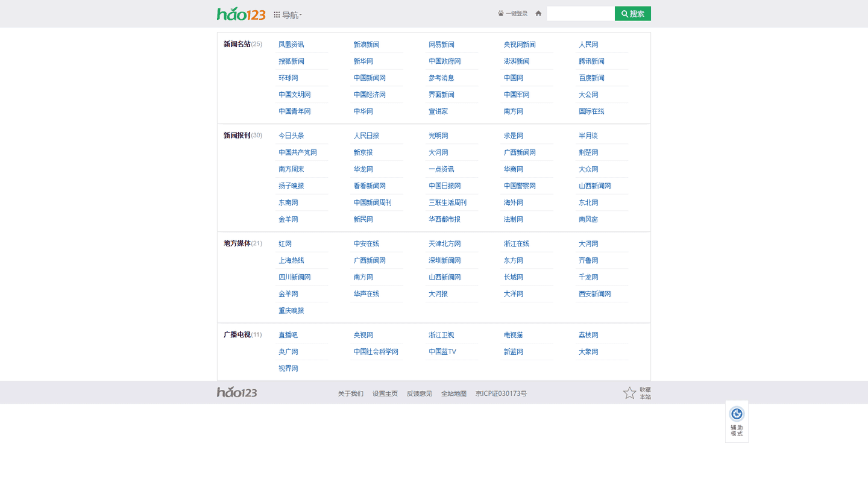Image resolution: width=868 pixels, height=488 pixels.
Task: Click 直播吧
Action: click(288, 335)
